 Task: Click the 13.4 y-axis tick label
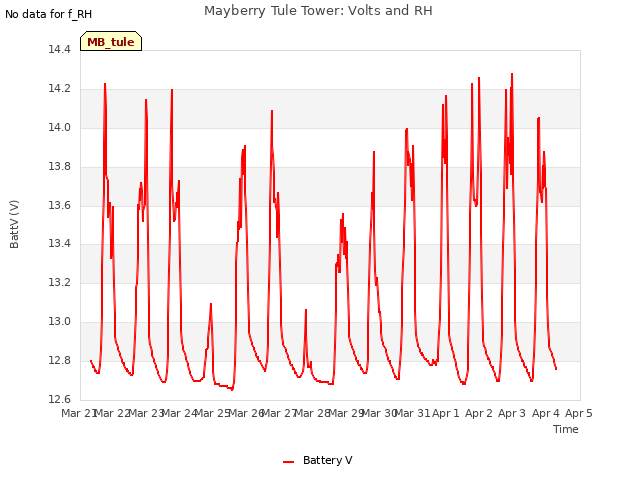(x=59, y=244)
